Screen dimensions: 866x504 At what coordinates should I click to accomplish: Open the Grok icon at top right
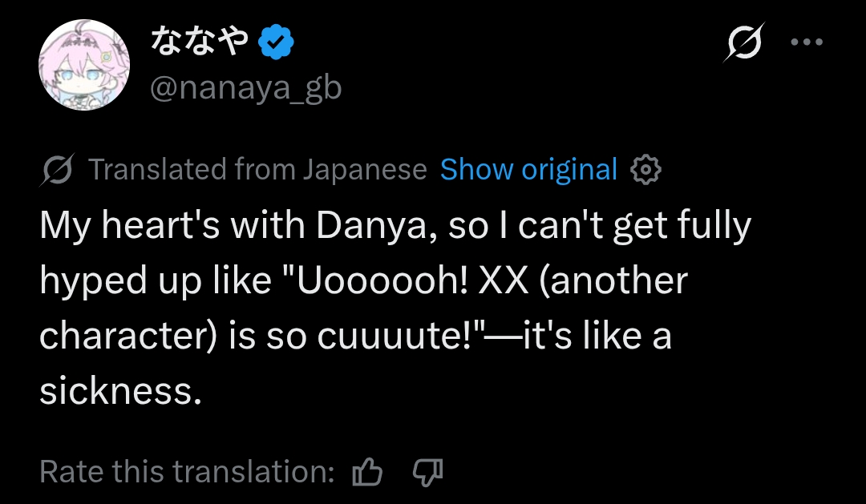(744, 42)
